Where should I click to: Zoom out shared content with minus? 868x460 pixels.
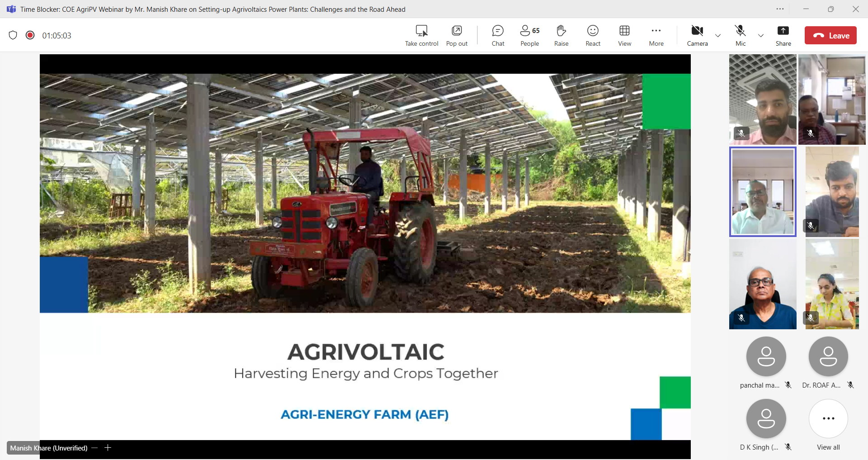pos(94,448)
